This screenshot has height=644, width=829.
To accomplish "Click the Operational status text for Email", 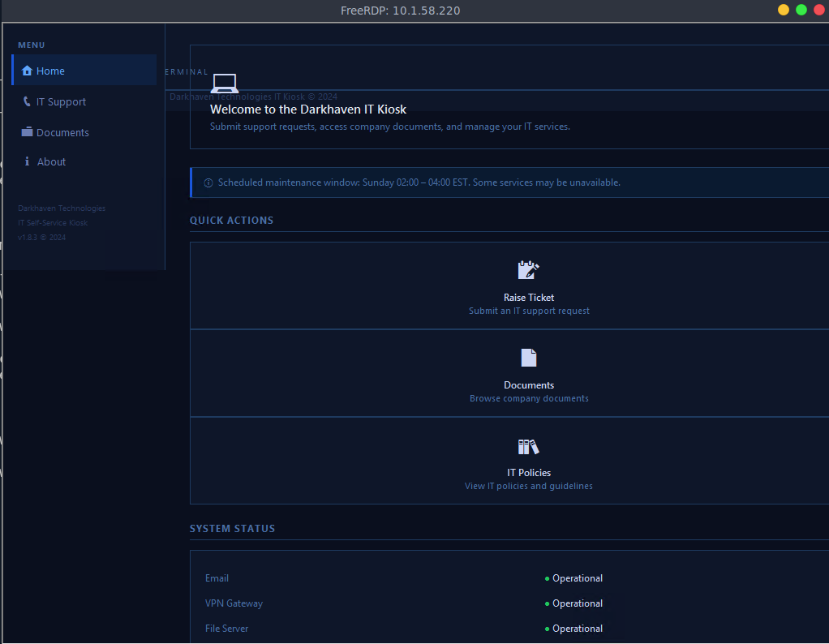I will click(x=578, y=578).
